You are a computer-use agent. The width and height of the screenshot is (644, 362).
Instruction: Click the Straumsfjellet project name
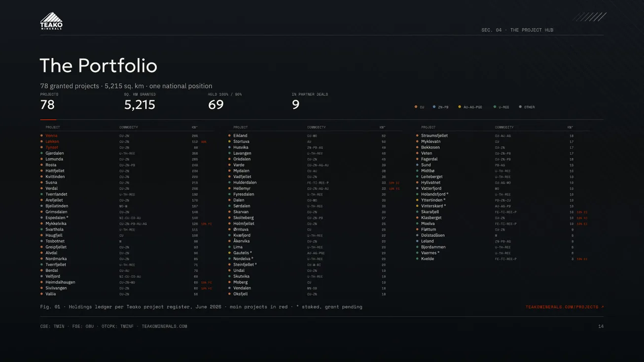click(434, 135)
